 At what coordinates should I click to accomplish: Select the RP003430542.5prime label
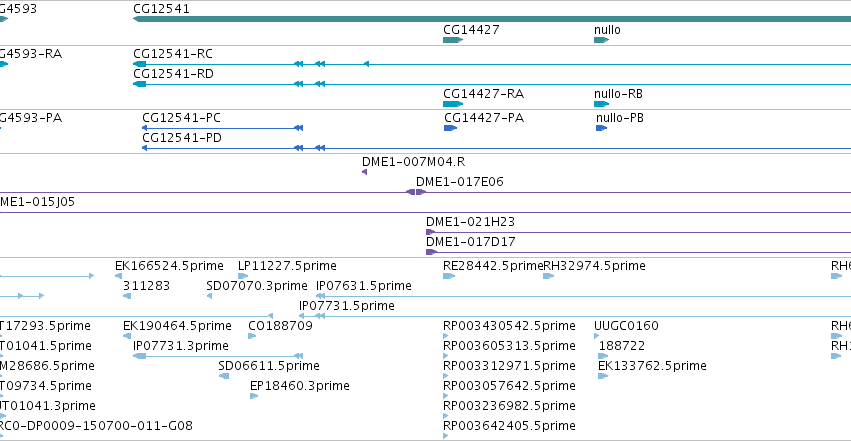(509, 326)
